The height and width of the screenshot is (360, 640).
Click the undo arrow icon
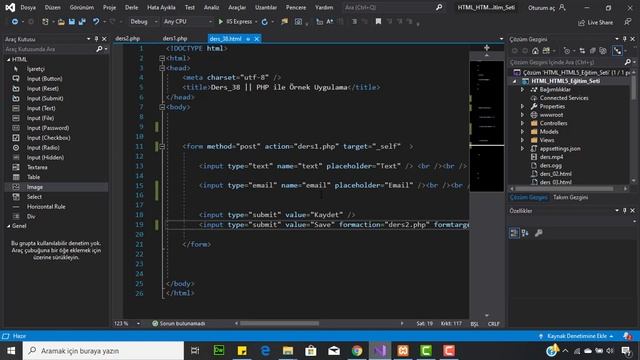pos(96,22)
